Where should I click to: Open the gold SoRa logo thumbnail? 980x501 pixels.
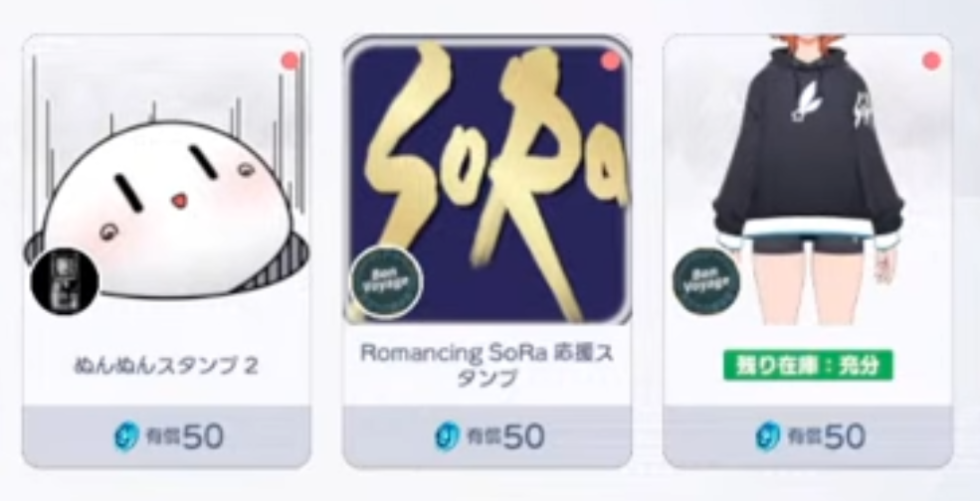(x=488, y=180)
